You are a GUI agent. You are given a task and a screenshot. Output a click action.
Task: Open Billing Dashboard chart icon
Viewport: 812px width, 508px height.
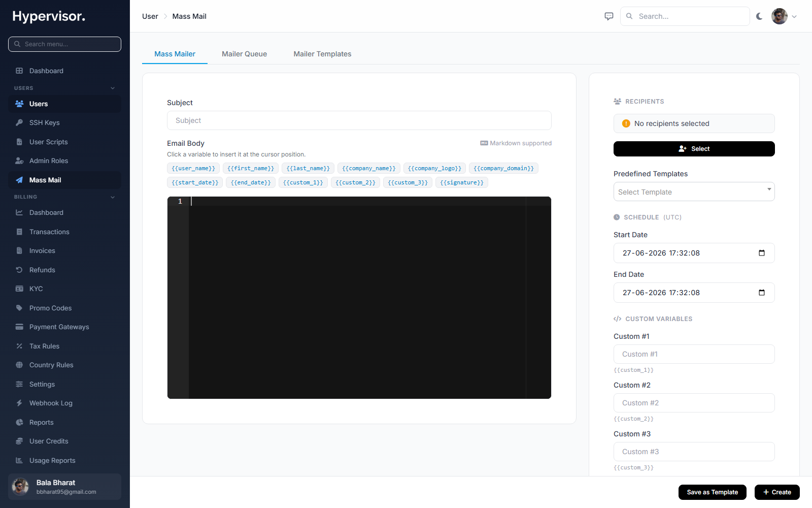19,212
